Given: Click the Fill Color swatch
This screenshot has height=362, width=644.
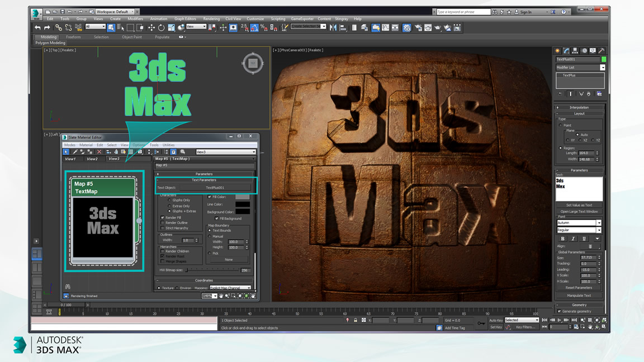Looking at the screenshot, I should [x=242, y=197].
